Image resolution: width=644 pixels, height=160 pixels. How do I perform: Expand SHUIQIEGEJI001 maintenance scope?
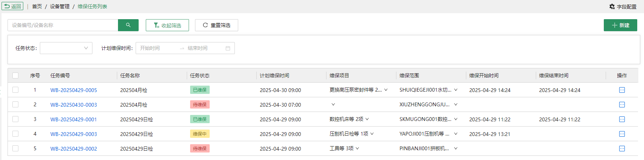428,90
